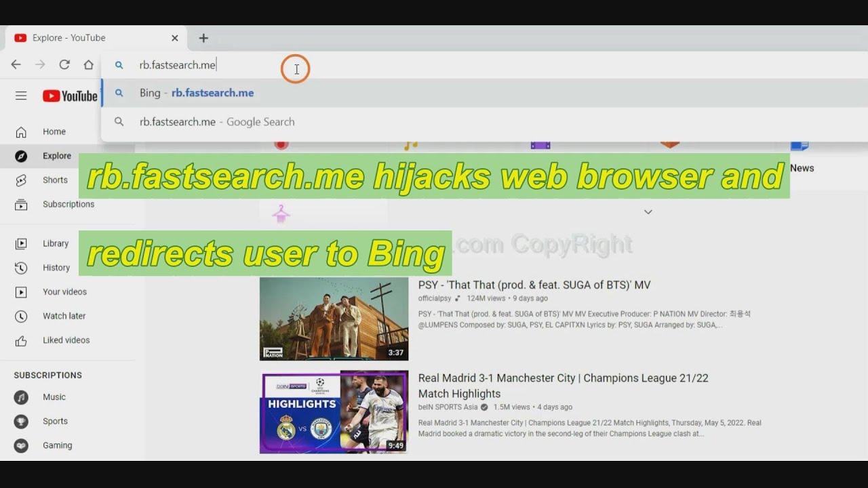Viewport: 868px width, 488px height.
Task: Expand more categories with the chevron
Action: 648,212
